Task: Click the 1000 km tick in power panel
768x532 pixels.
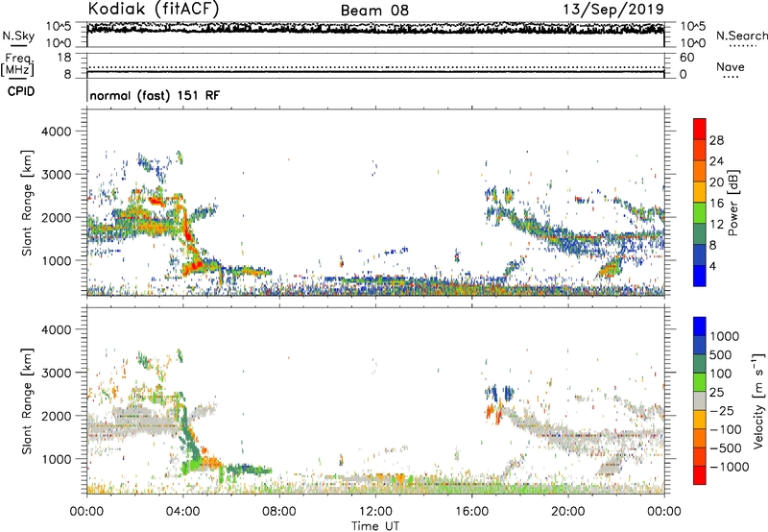Action: click(57, 261)
